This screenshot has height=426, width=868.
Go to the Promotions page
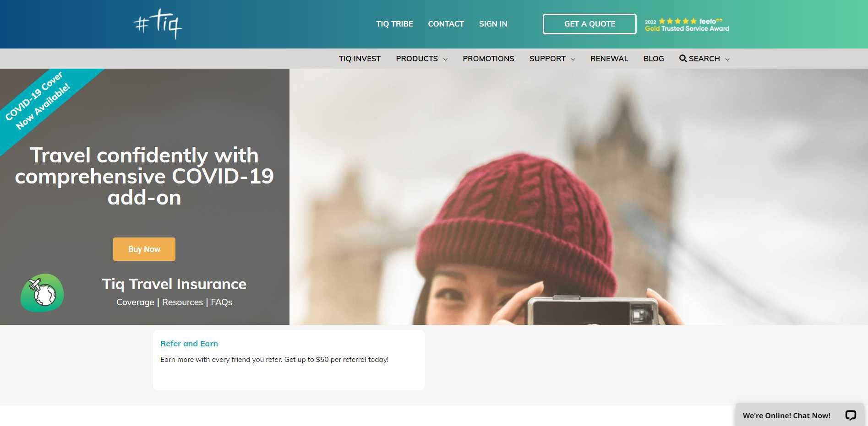coord(488,59)
